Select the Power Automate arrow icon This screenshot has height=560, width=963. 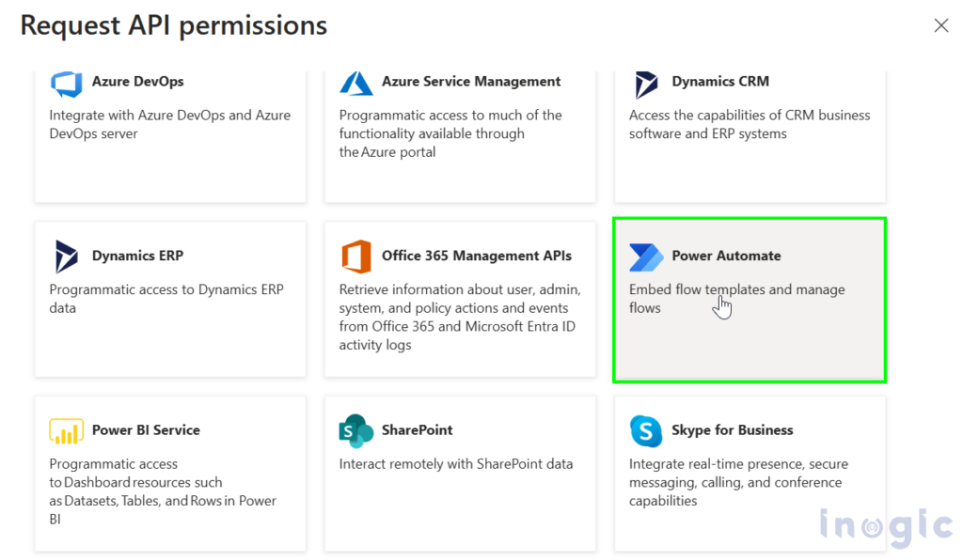point(646,257)
